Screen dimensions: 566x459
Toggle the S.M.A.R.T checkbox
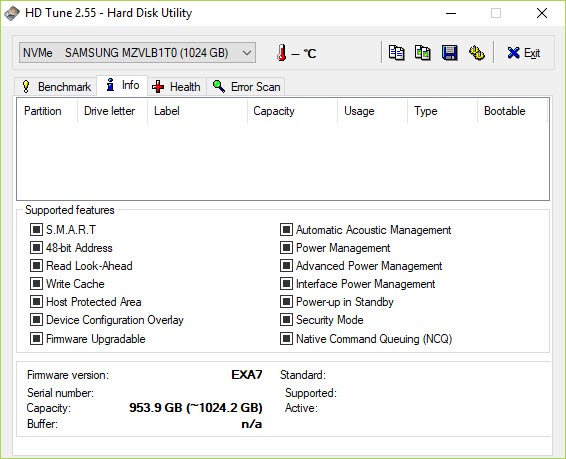click(36, 230)
